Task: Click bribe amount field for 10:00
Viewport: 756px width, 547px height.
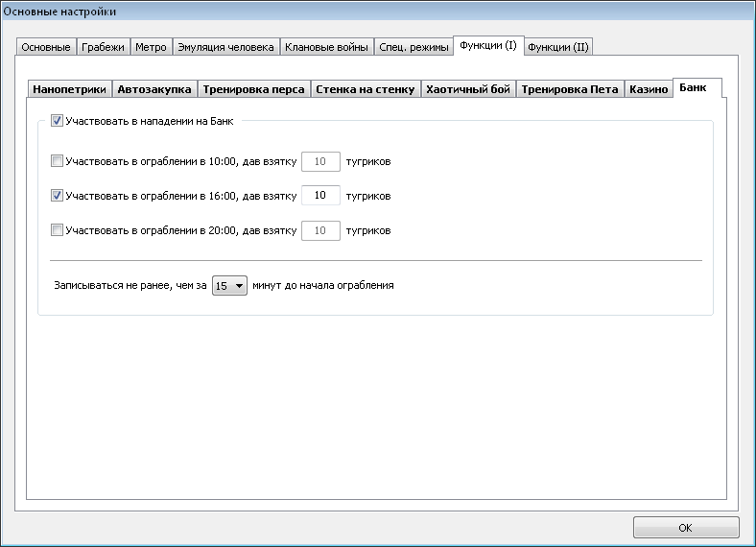Action: tap(320, 161)
